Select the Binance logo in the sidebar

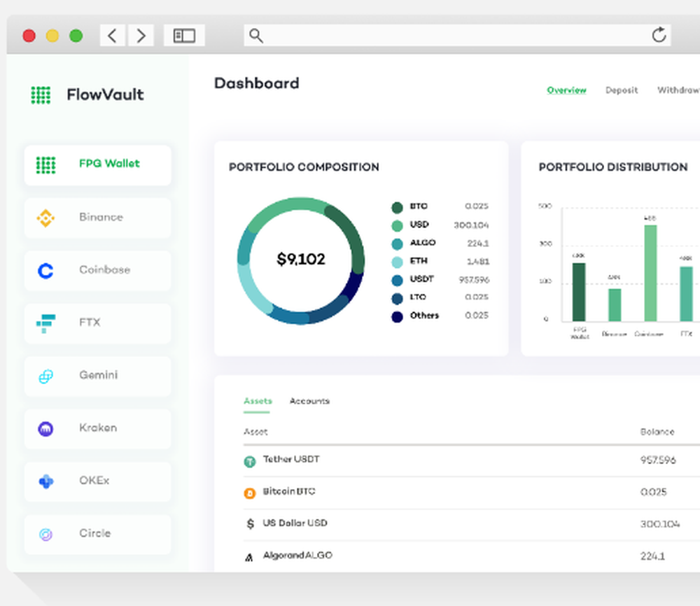[45, 218]
